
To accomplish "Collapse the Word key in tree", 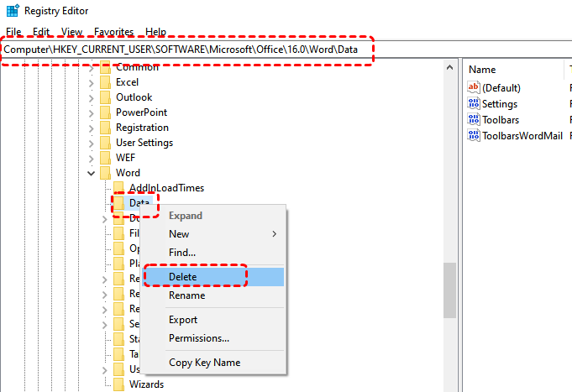I will coord(91,173).
